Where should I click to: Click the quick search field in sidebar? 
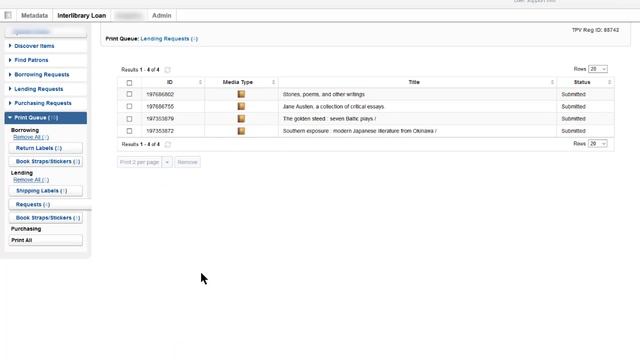(x=46, y=32)
